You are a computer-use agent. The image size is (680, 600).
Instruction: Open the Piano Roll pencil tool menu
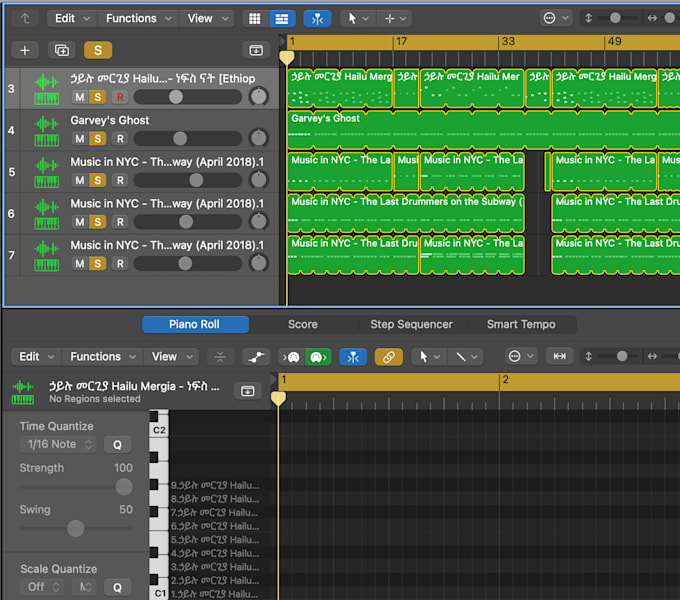[x=466, y=357]
